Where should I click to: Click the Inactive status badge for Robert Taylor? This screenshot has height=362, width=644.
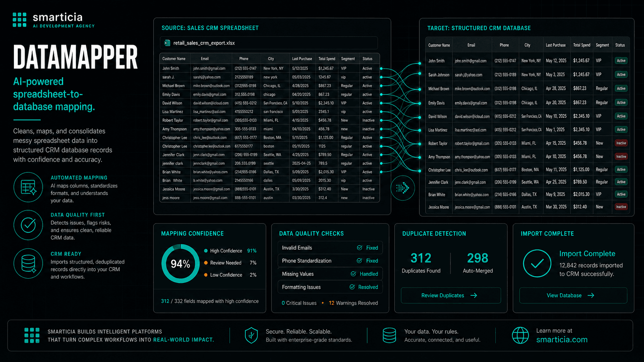tap(621, 143)
